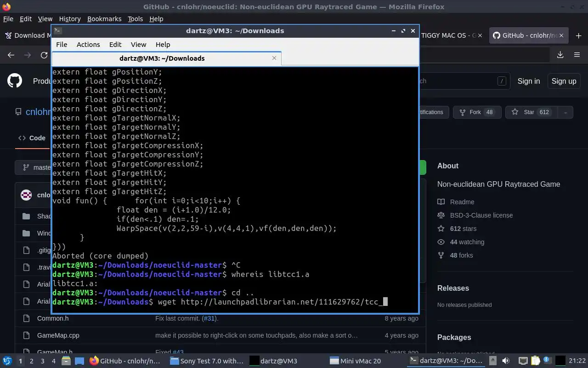Click Firefox back arrow button
This screenshot has height=368, width=588.
(x=11, y=55)
